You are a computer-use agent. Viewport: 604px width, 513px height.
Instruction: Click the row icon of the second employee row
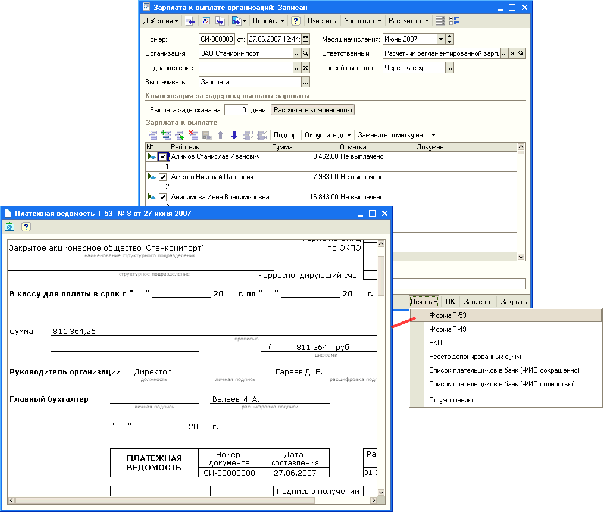[x=151, y=177]
